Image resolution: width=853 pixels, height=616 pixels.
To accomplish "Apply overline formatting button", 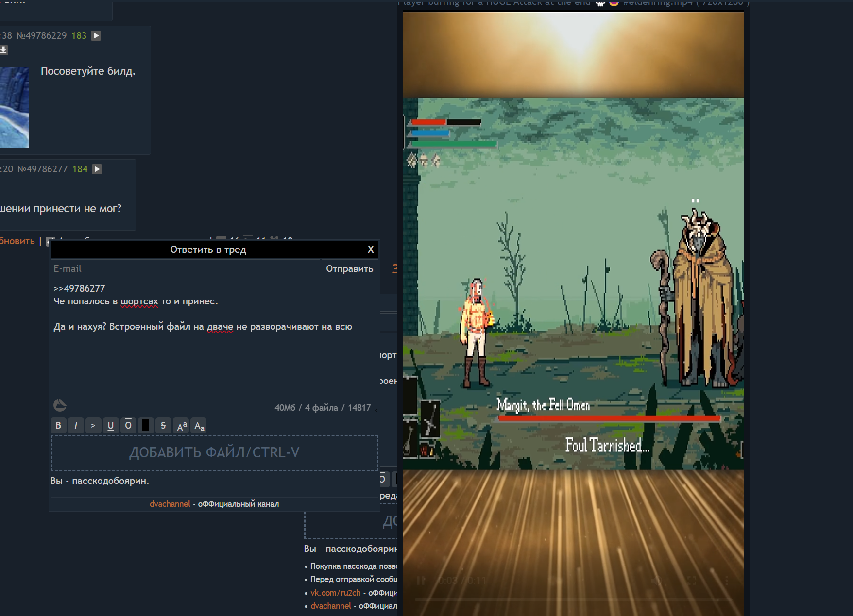I will click(128, 426).
